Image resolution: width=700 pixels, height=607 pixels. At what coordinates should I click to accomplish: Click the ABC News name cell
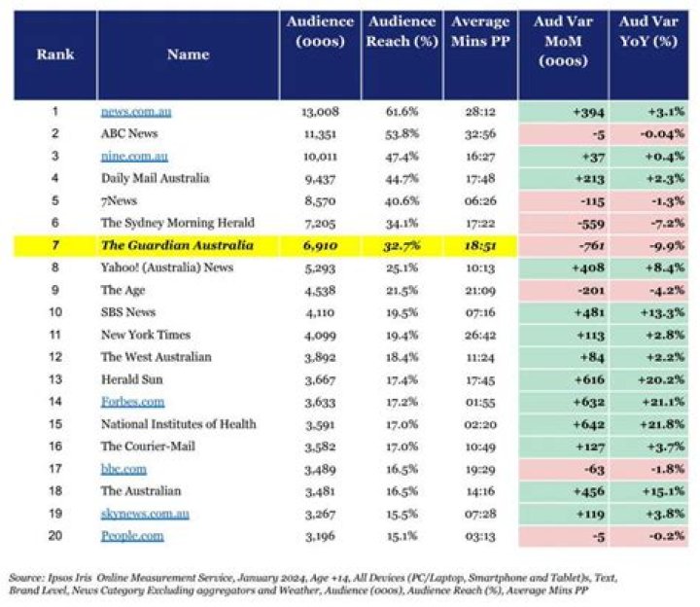pyautogui.click(x=129, y=133)
